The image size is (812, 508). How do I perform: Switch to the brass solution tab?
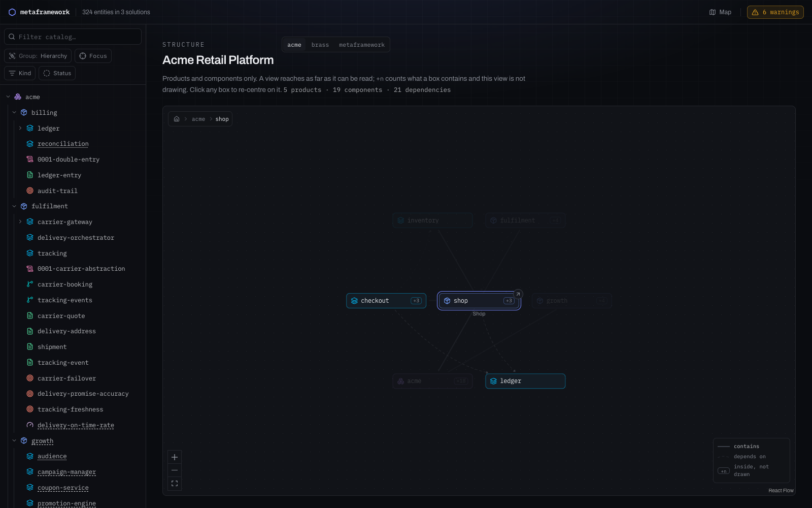[x=320, y=45]
